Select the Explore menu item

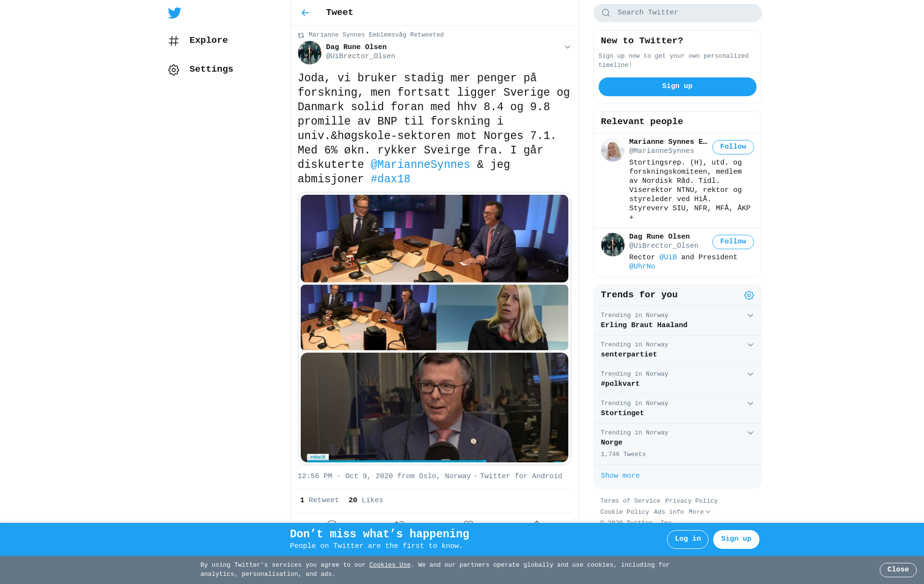(208, 40)
